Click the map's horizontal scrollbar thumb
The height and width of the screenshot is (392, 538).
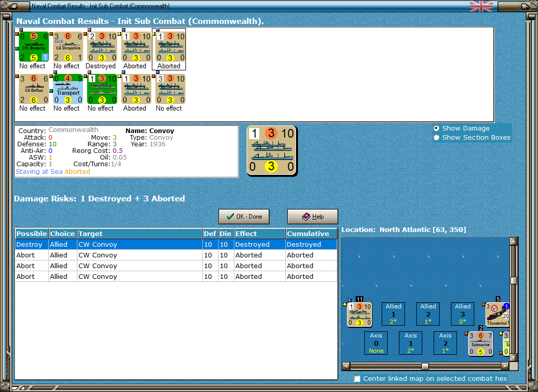[425, 366]
